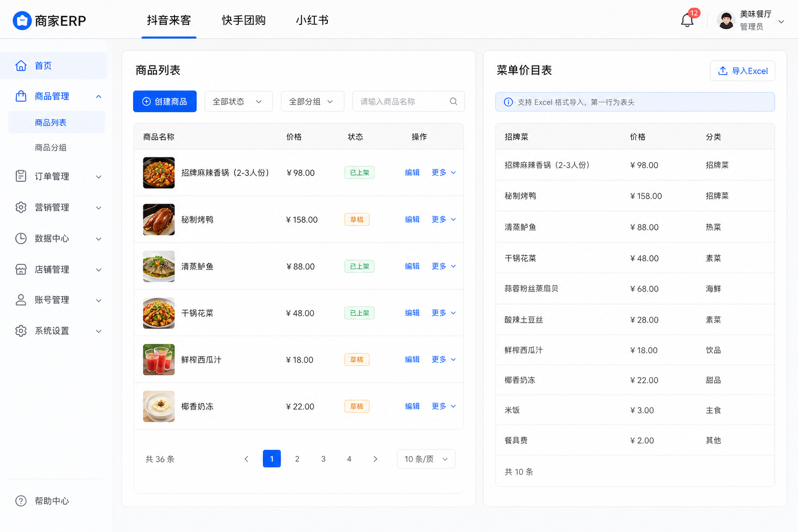Click the 商品管理 bag icon
Image resolution: width=798 pixels, height=532 pixels.
tap(21, 96)
